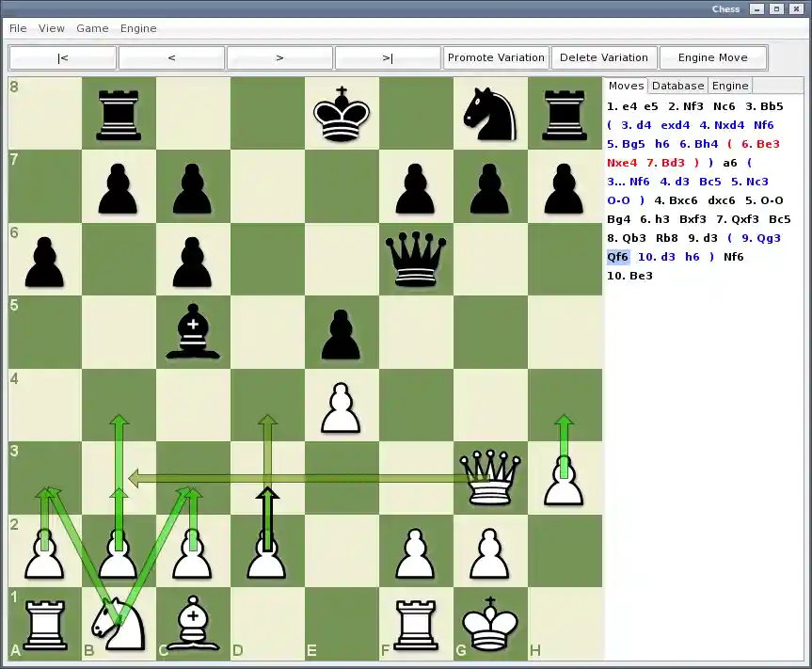Click the black knight on g8
Viewport: 812px width, 669px height.
[489, 115]
